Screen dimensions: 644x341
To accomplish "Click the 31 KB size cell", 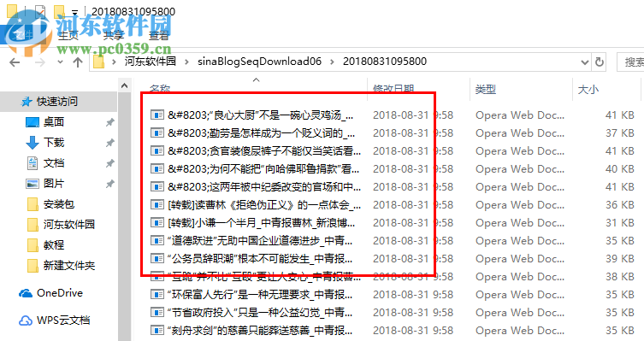I will (620, 223).
